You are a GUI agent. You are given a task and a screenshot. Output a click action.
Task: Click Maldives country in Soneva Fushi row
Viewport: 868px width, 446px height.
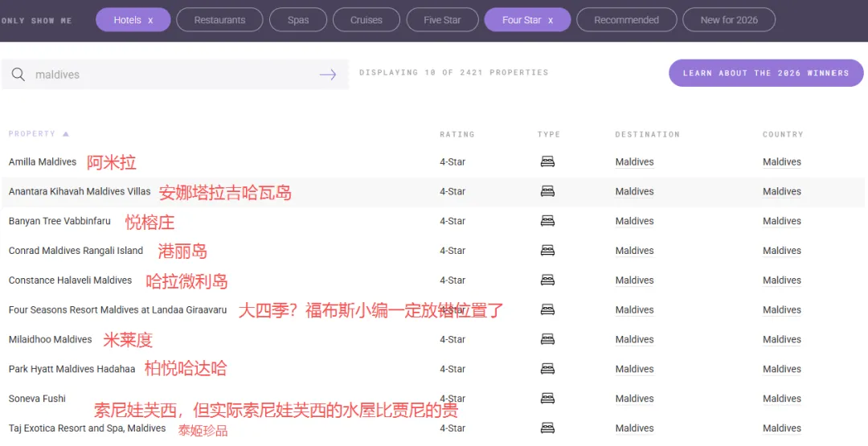[782, 399]
